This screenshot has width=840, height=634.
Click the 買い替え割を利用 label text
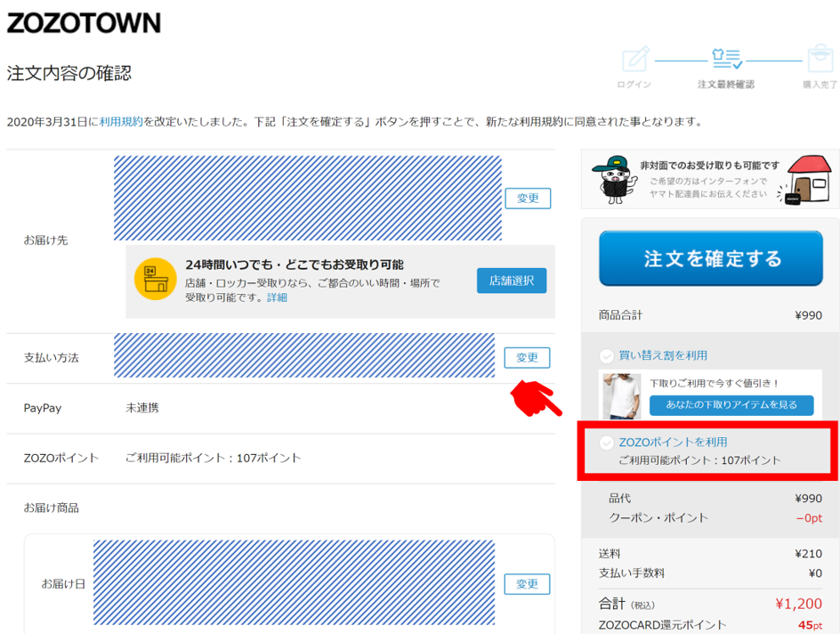663,355
